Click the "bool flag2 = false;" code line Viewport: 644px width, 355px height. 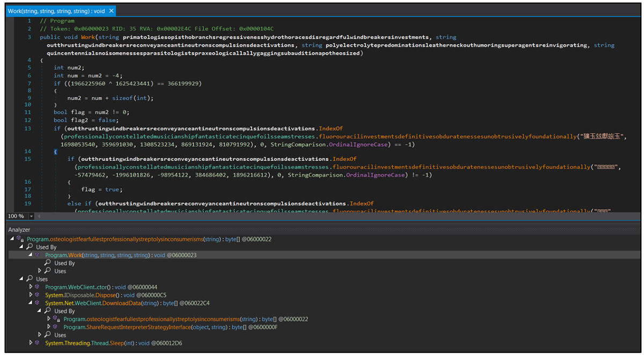click(86, 120)
